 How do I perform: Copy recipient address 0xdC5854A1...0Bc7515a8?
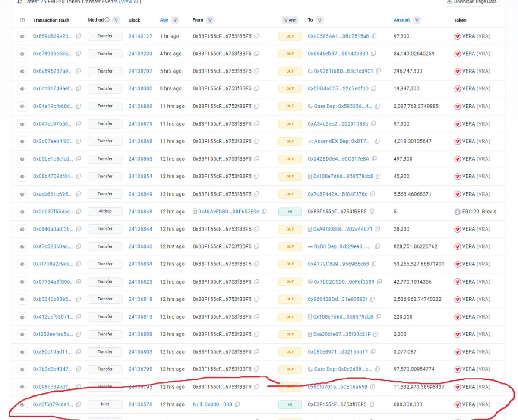pos(374,36)
